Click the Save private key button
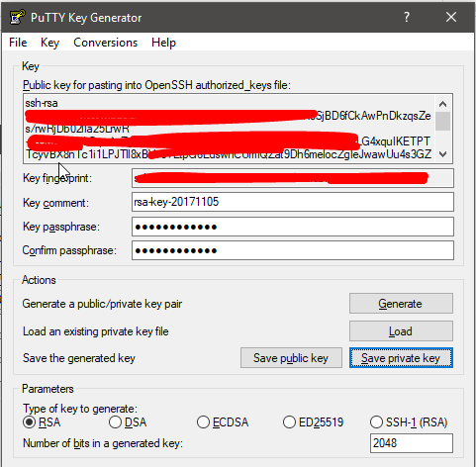This screenshot has height=467, width=476. pos(401,358)
